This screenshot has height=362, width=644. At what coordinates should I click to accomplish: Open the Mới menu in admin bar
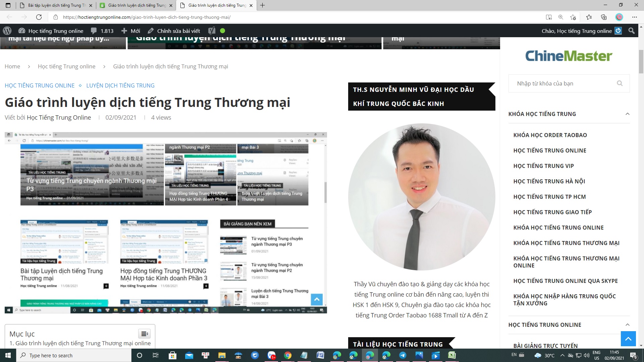131,31
